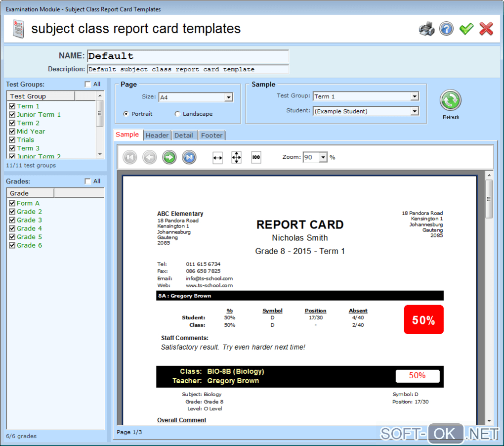Cancel with the red X icon
The image size is (504, 446).
[486, 29]
